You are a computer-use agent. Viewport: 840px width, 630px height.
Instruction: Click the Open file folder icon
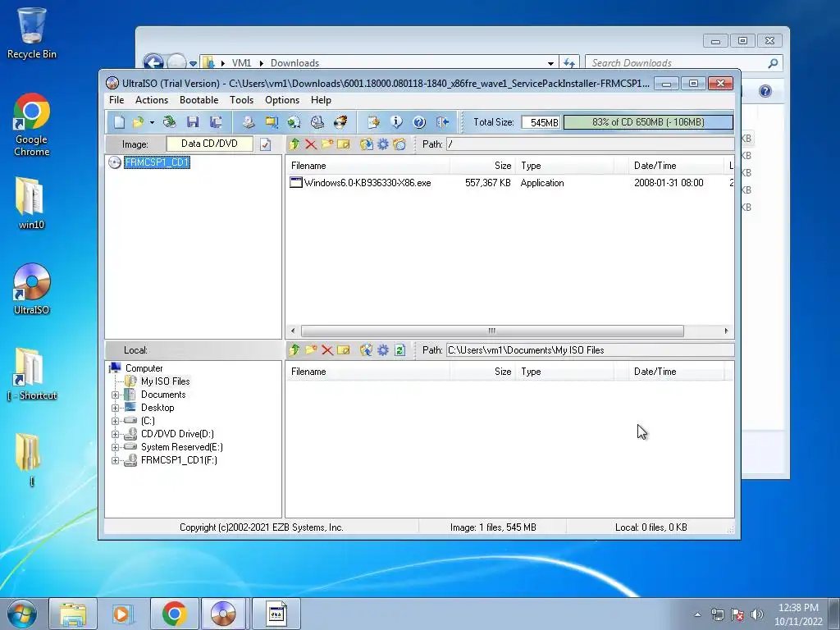tap(138, 122)
